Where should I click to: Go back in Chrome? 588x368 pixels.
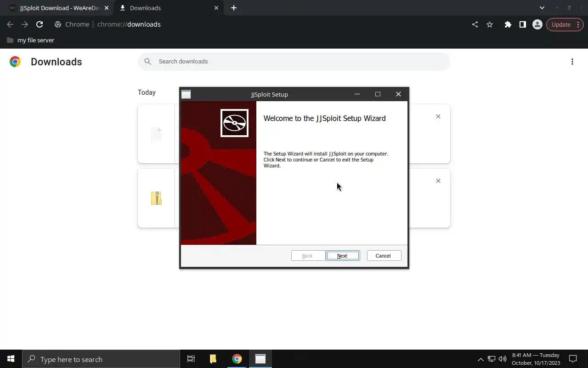pyautogui.click(x=10, y=24)
